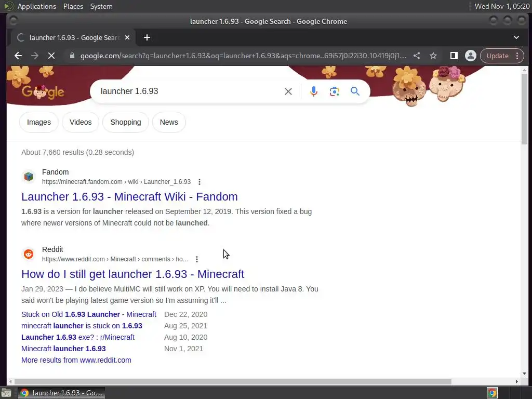Filter results by Images
The image size is (532, 399).
pos(39,122)
